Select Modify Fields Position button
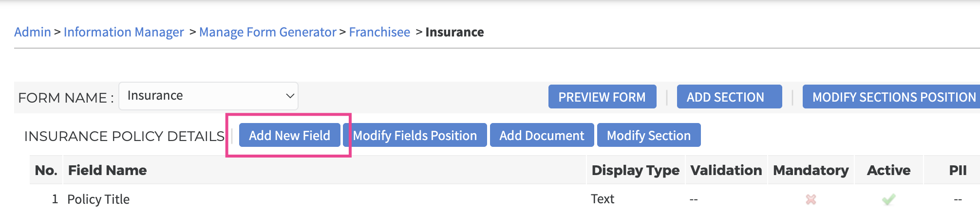The width and height of the screenshot is (980, 212). [415, 135]
